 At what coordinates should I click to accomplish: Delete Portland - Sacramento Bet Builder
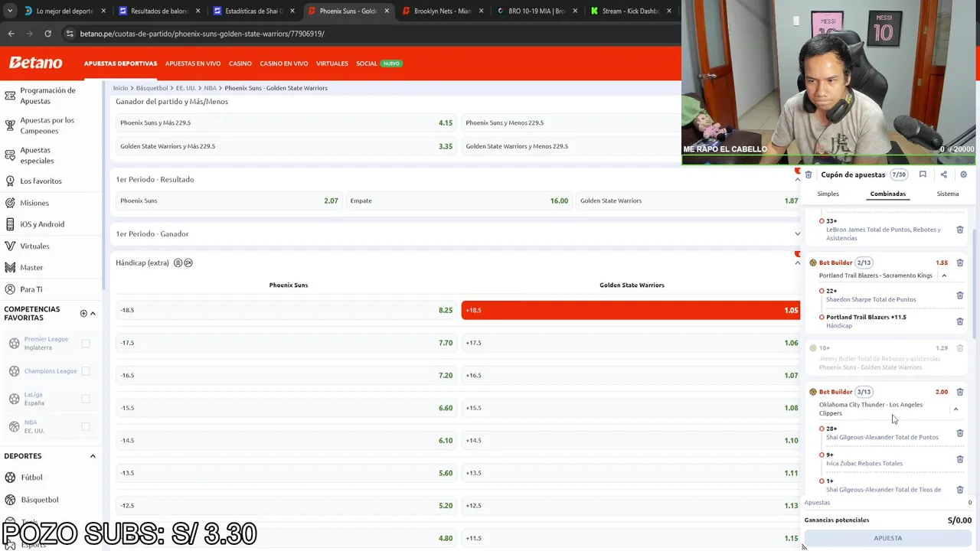959,262
